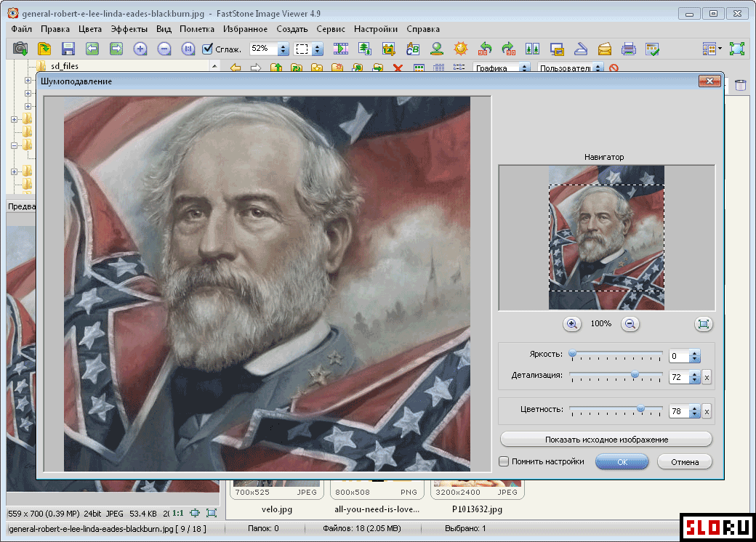
Task: Open the Цвета menu
Action: (90, 29)
